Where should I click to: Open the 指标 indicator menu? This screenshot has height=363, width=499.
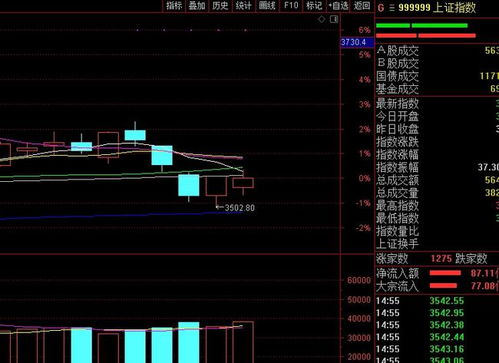174,6
